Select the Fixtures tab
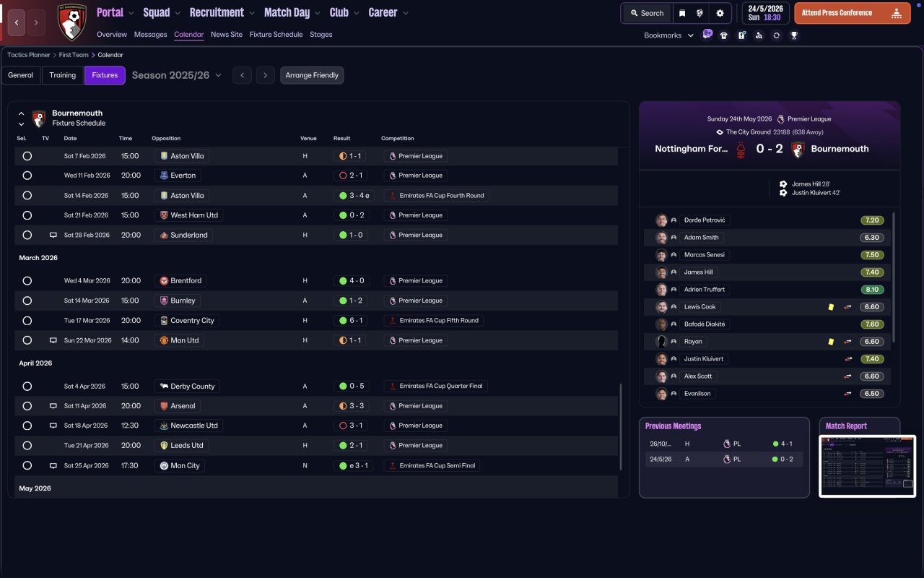The width and height of the screenshot is (924, 578). (105, 75)
